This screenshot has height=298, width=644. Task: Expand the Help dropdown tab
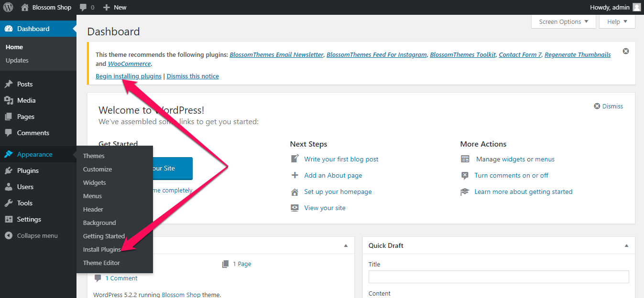617,21
